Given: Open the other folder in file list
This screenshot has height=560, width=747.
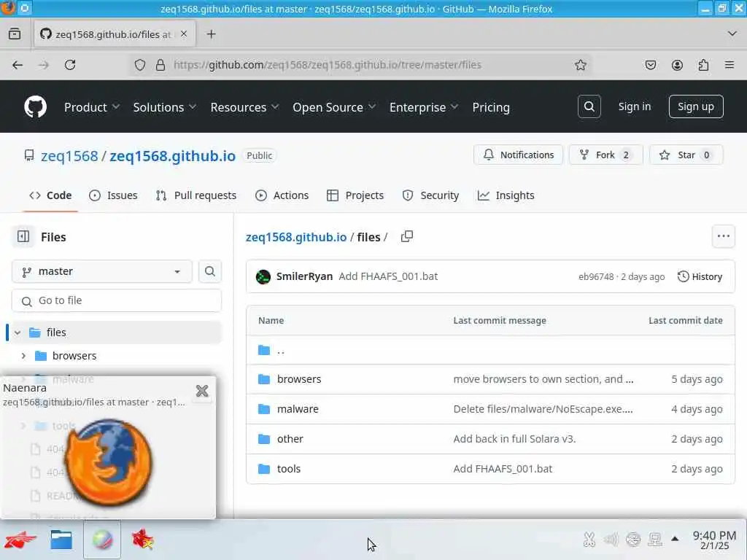Looking at the screenshot, I should 290,439.
